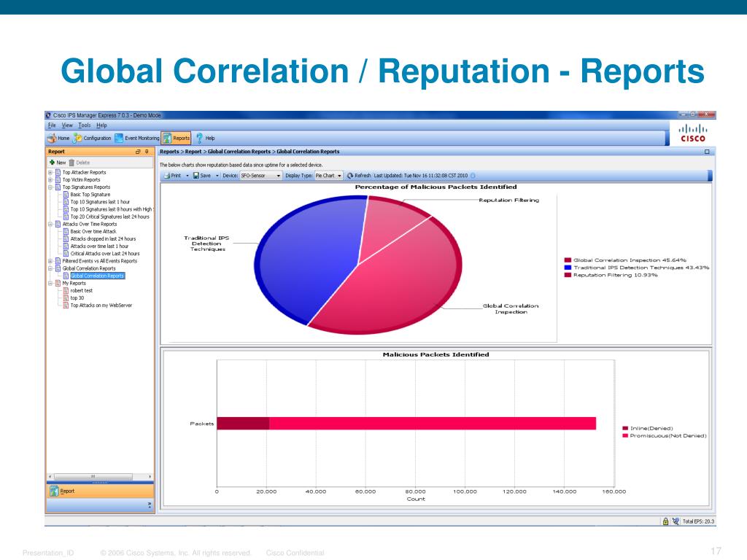This screenshot has width=747, height=560.
Task: Open Top 20 Critical Signatures last 24 hours
Action: pyautogui.click(x=109, y=217)
